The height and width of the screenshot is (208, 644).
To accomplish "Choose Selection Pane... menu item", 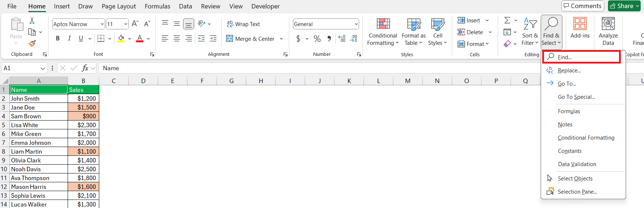I will tap(583, 192).
